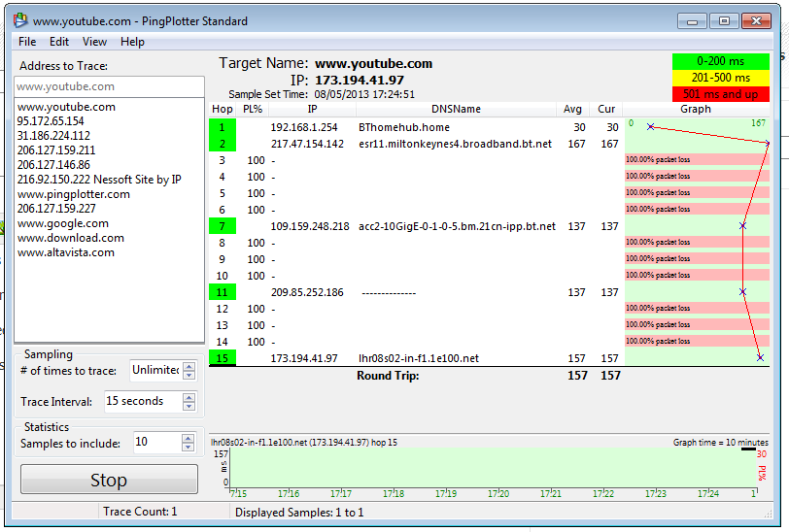Click the Address to Trace input field
The image size is (789, 532).
click(x=109, y=86)
